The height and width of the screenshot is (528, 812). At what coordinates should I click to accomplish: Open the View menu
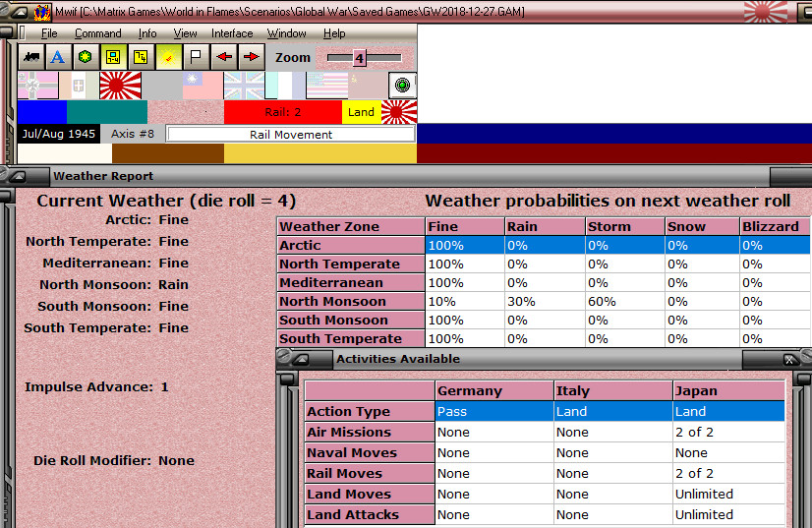pos(185,33)
